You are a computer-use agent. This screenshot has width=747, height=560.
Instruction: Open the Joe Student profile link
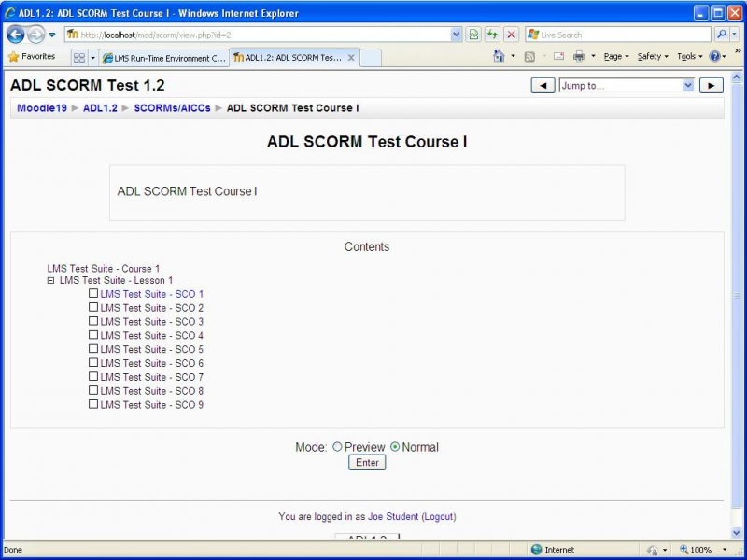point(393,517)
